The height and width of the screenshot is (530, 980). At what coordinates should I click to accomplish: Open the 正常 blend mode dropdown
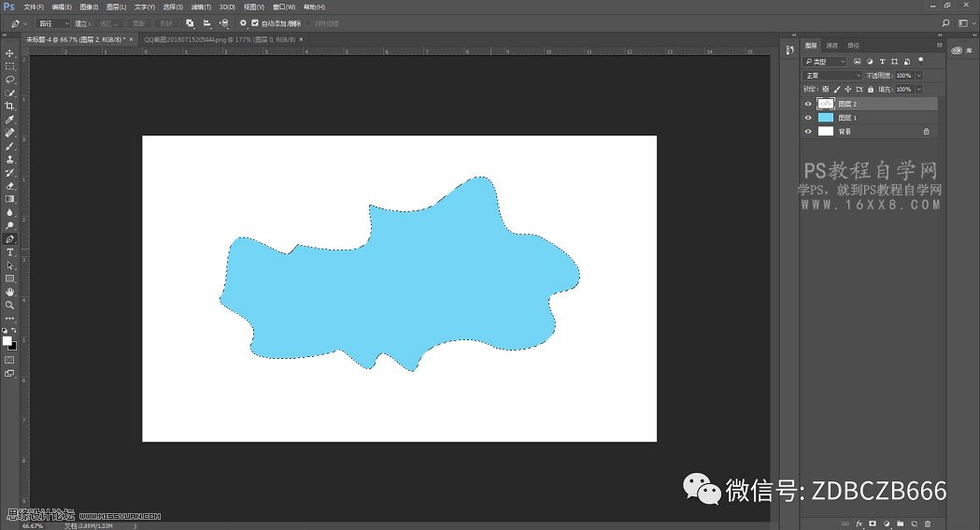[x=832, y=75]
